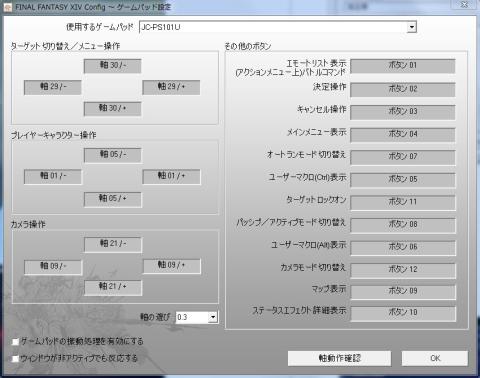Viewport: 480px width, 378px height.
Task: Click ボタン 08 for パッシブ/アクティブモード切り替え
Action: (x=403, y=225)
